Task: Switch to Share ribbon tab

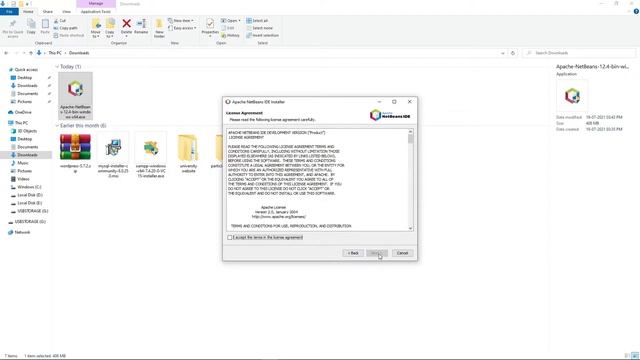Action: coord(48,11)
